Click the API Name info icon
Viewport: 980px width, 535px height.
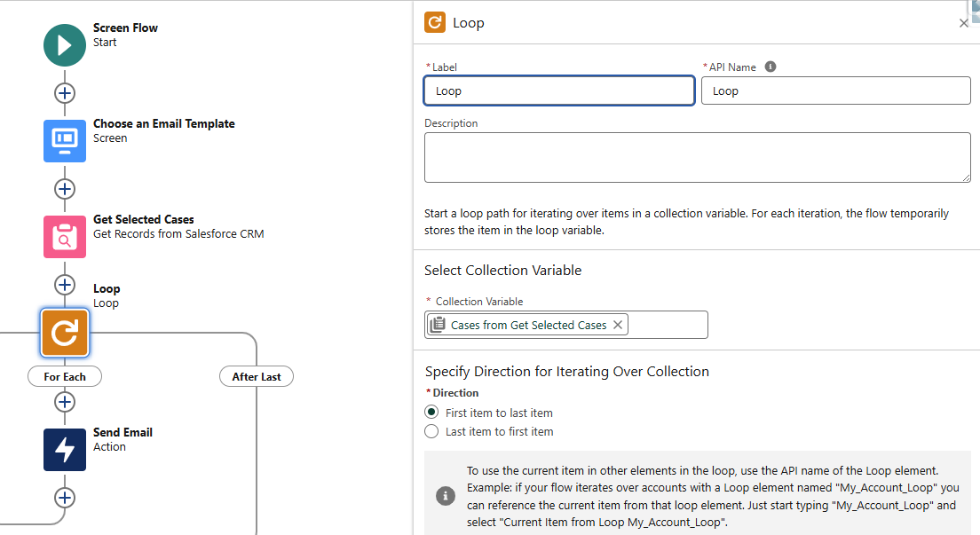pos(771,67)
